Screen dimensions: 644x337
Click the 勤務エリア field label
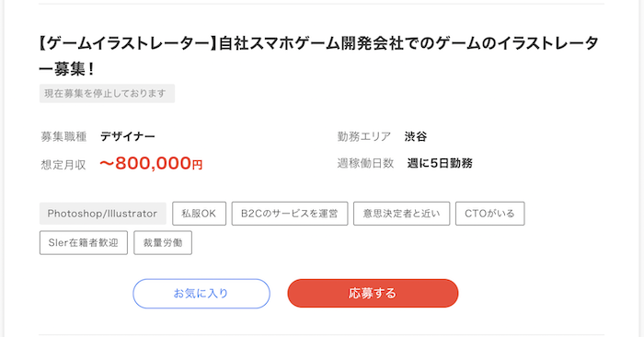(364, 136)
